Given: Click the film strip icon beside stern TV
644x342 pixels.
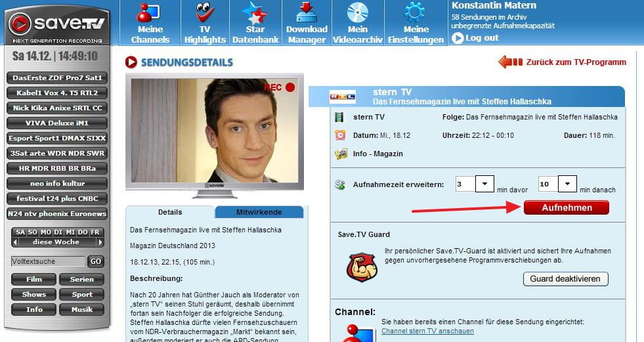Looking at the screenshot, I should [339, 118].
